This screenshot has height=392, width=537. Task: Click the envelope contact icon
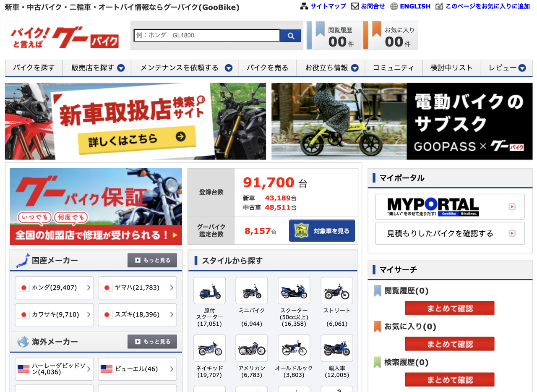(x=355, y=6)
